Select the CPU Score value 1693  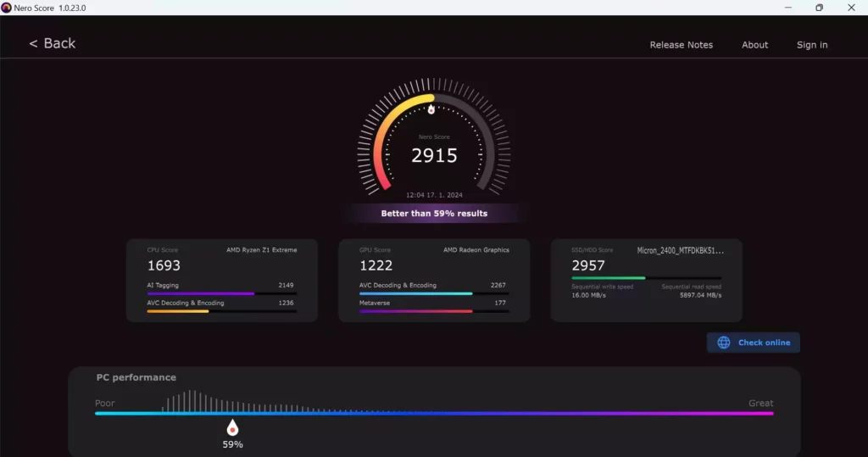[164, 265]
